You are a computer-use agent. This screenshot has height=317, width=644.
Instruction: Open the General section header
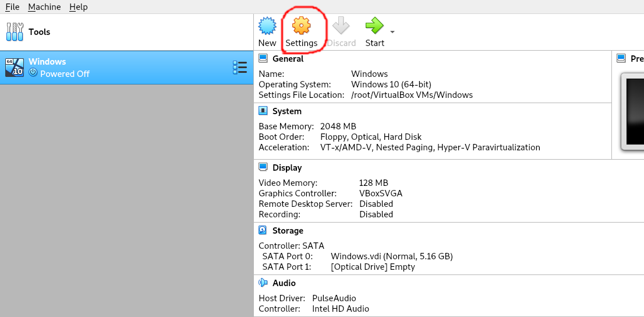tap(288, 59)
